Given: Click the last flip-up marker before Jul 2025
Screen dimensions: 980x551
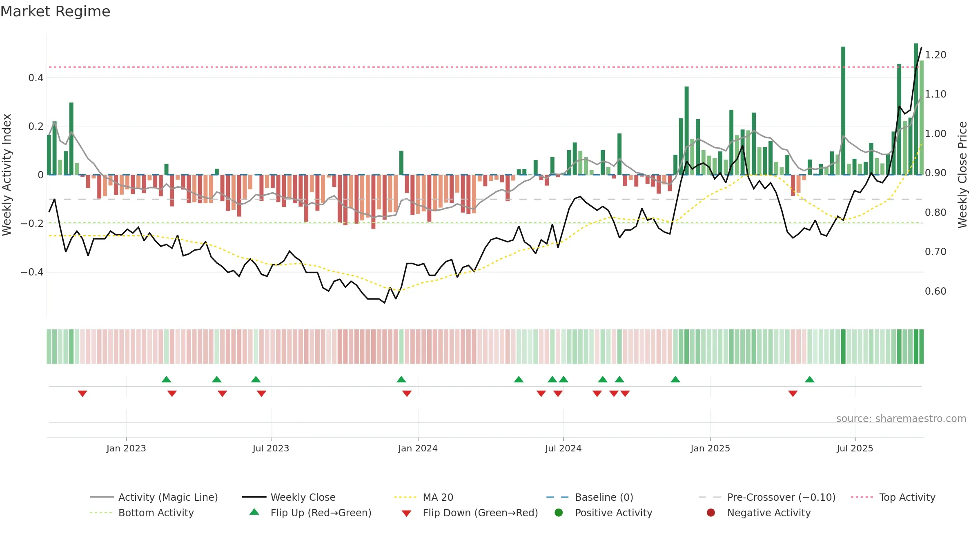Looking at the screenshot, I should tap(810, 380).
